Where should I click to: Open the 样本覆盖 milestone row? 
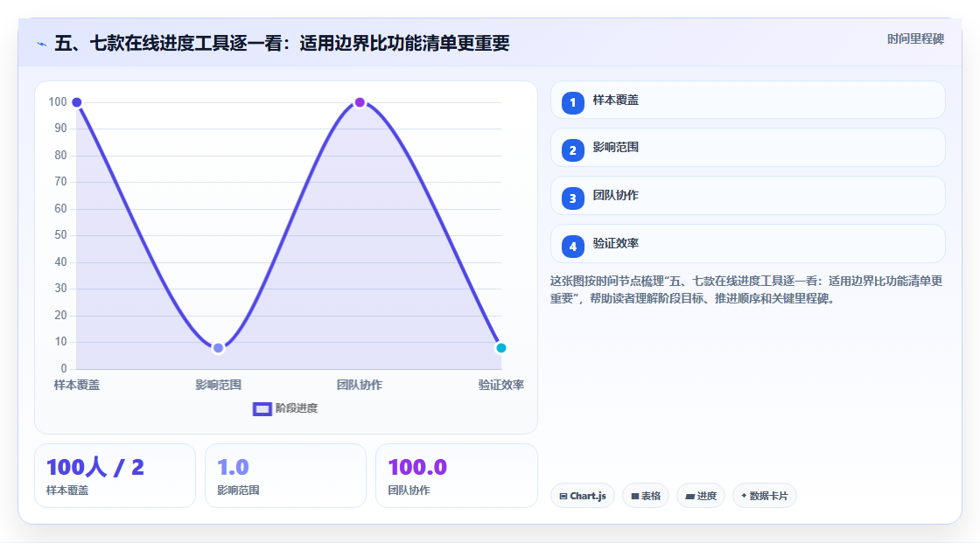[x=747, y=100]
